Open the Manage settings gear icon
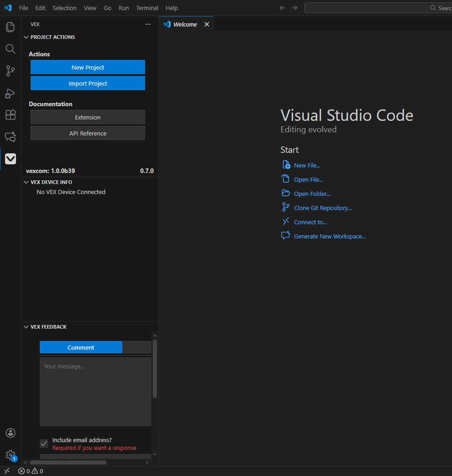This screenshot has width=452, height=476. [x=10, y=455]
